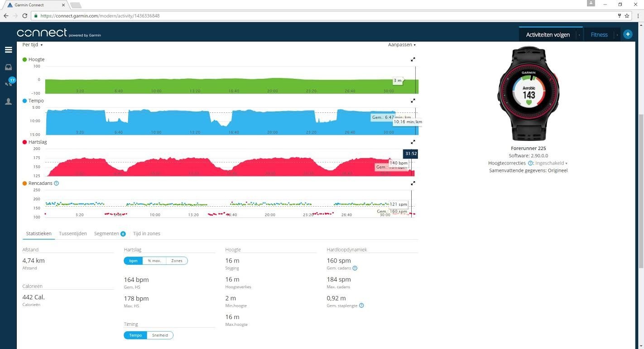Switch to the Tussentijden tab

(x=72, y=233)
